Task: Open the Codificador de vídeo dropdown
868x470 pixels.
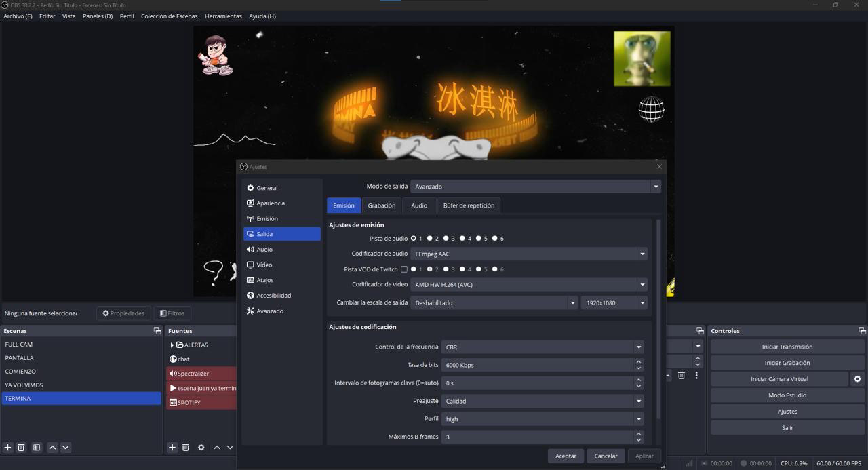Action: (529, 285)
